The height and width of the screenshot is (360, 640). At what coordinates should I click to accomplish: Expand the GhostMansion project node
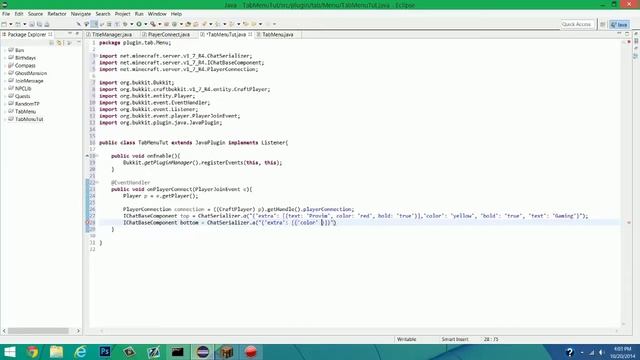click(5, 73)
